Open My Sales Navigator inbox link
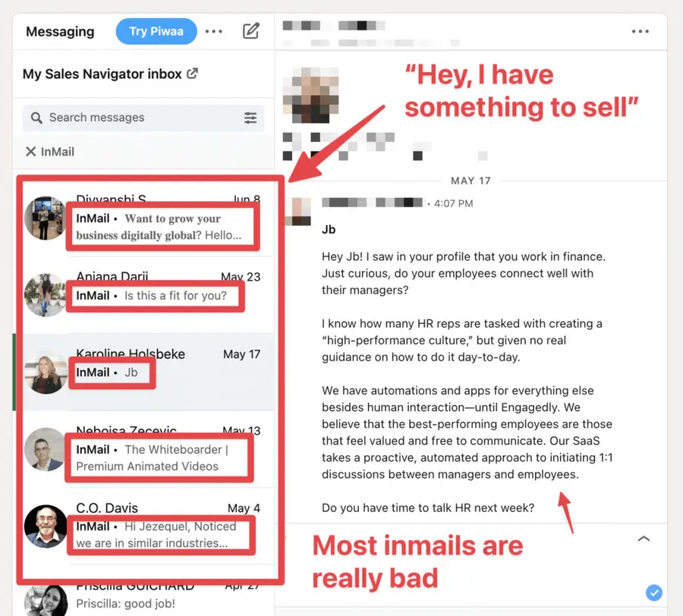 coord(102,74)
